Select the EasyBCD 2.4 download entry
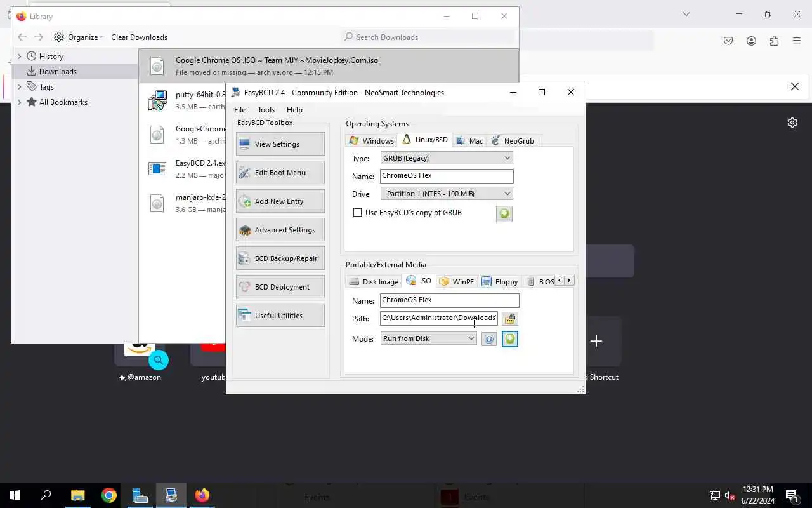The image size is (812, 508). coord(183,169)
